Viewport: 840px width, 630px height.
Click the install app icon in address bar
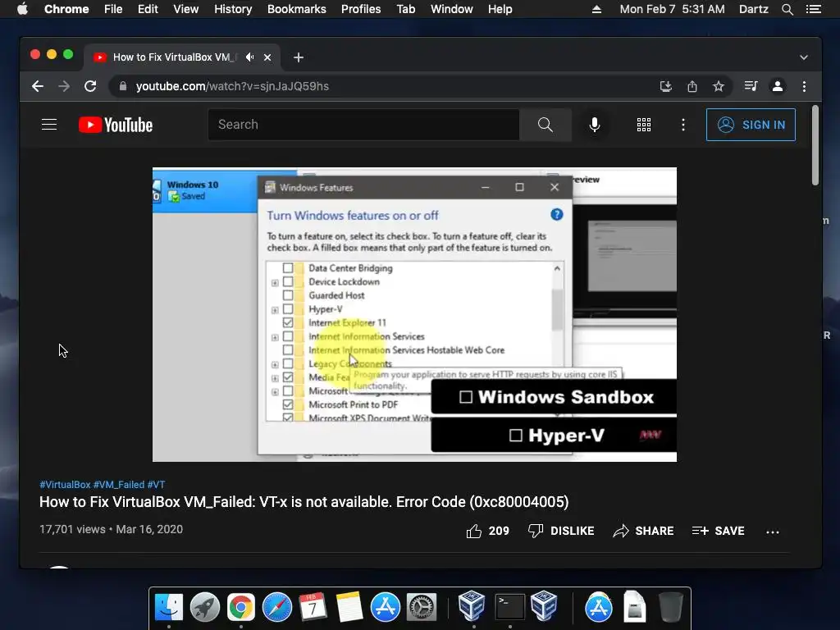tap(666, 86)
